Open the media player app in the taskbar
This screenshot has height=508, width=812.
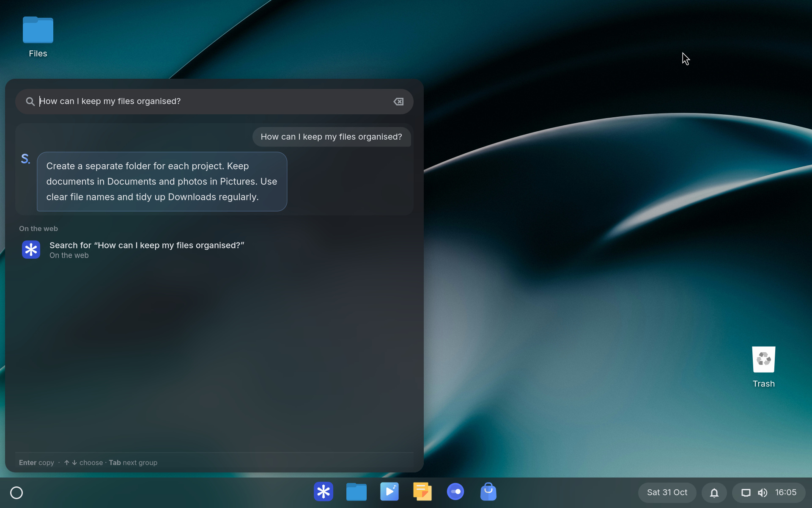click(390, 492)
